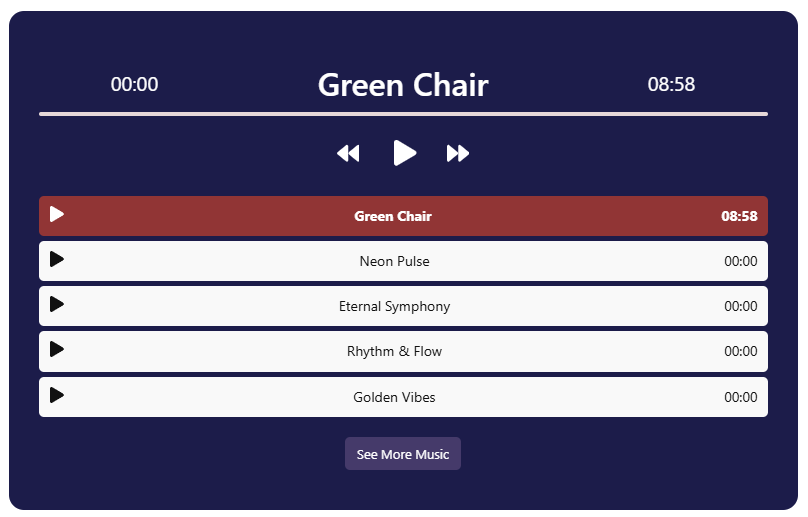Skip ahead with the fast-forward icon

458,153
